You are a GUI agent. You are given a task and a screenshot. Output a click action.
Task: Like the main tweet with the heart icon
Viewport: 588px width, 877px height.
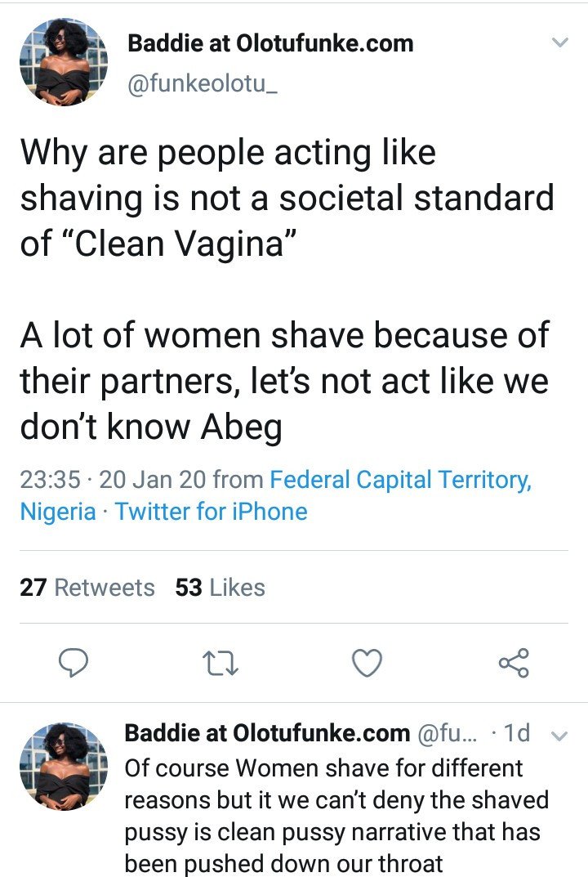[367, 663]
